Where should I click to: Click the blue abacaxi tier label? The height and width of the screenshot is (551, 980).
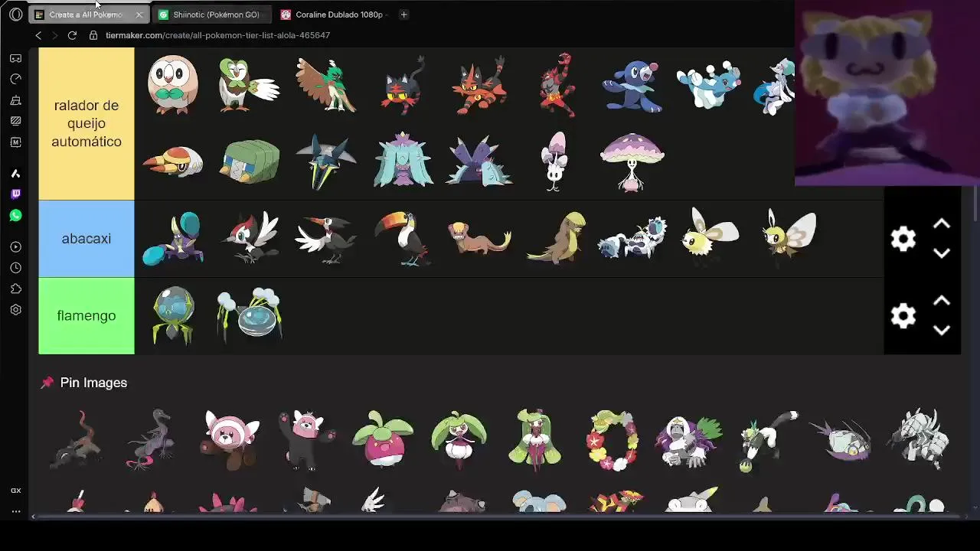coord(87,239)
